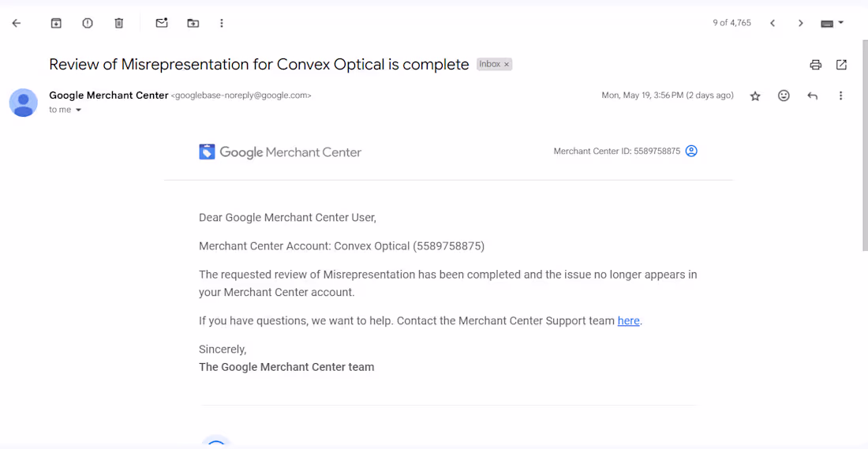Open toolbar More options menu

[x=222, y=23]
